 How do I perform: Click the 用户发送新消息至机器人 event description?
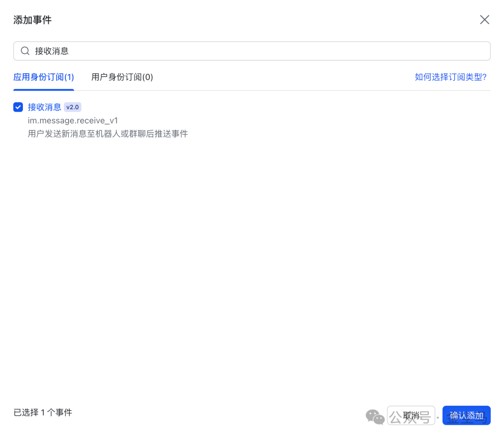[x=108, y=134]
